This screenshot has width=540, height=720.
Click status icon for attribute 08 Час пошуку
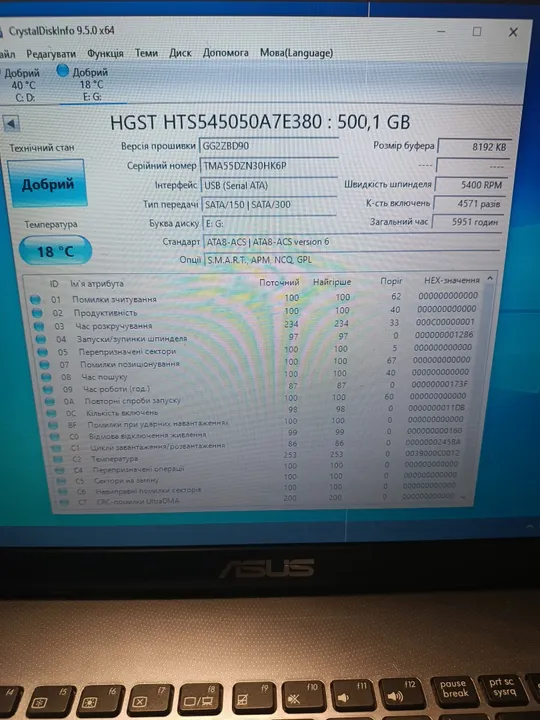point(46,377)
